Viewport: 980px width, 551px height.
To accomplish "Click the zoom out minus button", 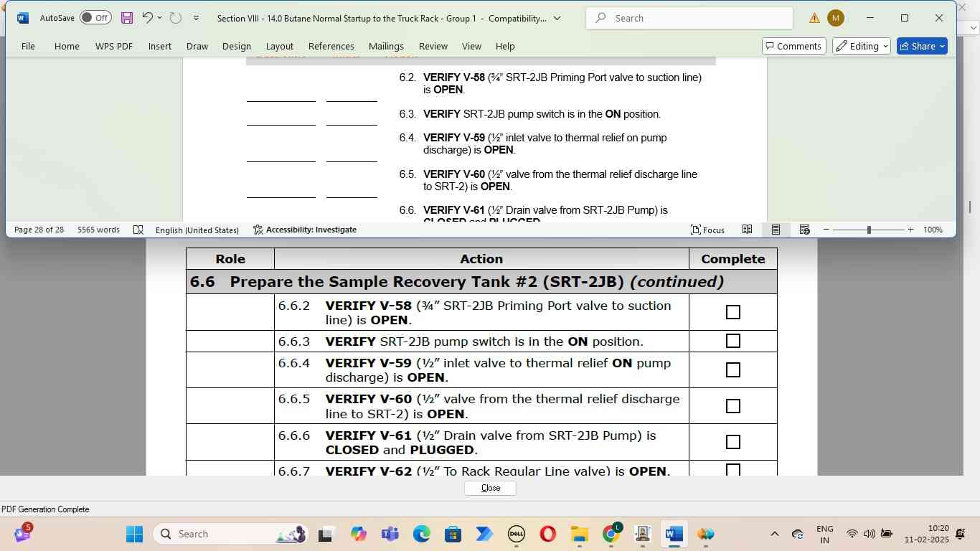I will [x=826, y=230].
